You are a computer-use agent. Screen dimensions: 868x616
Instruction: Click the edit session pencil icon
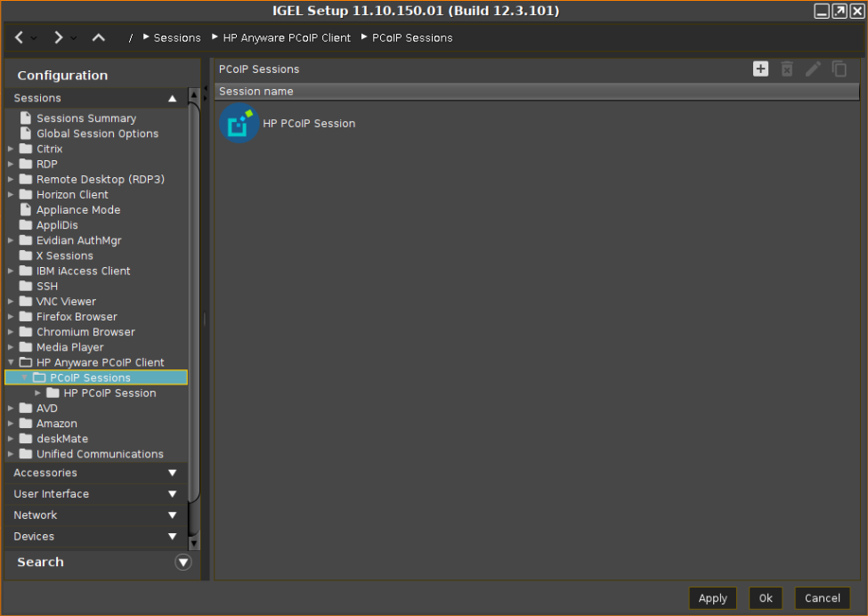[813, 69]
